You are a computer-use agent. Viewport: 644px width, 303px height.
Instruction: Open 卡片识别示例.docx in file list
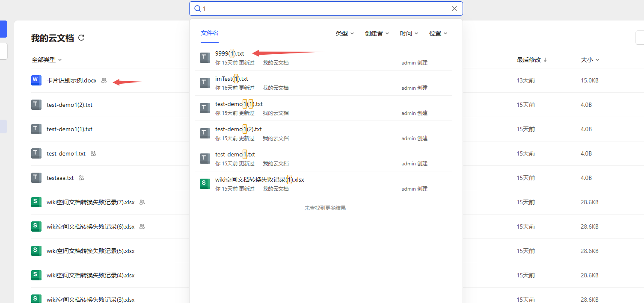[x=71, y=80]
